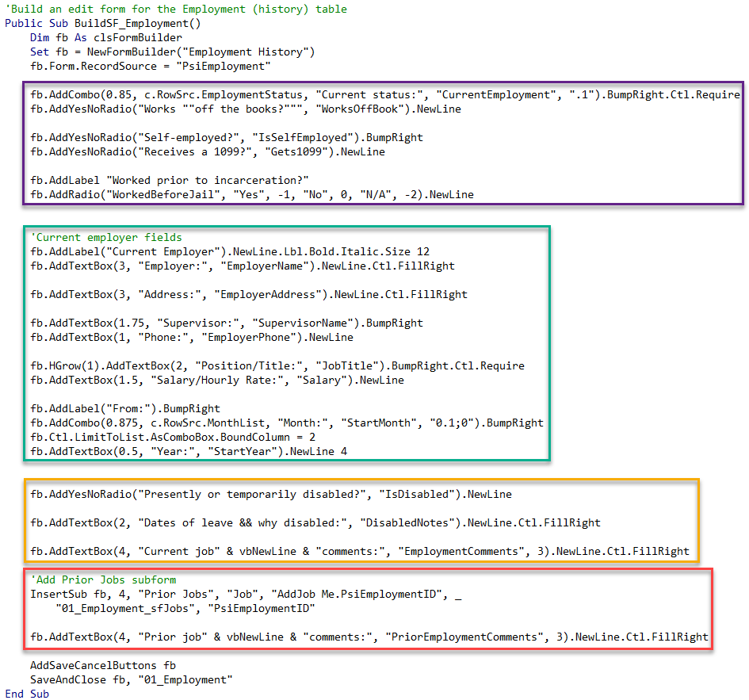Image resolution: width=749 pixels, height=700 pixels.
Task: Click the 'Current employer fields comment
Action: point(106,238)
